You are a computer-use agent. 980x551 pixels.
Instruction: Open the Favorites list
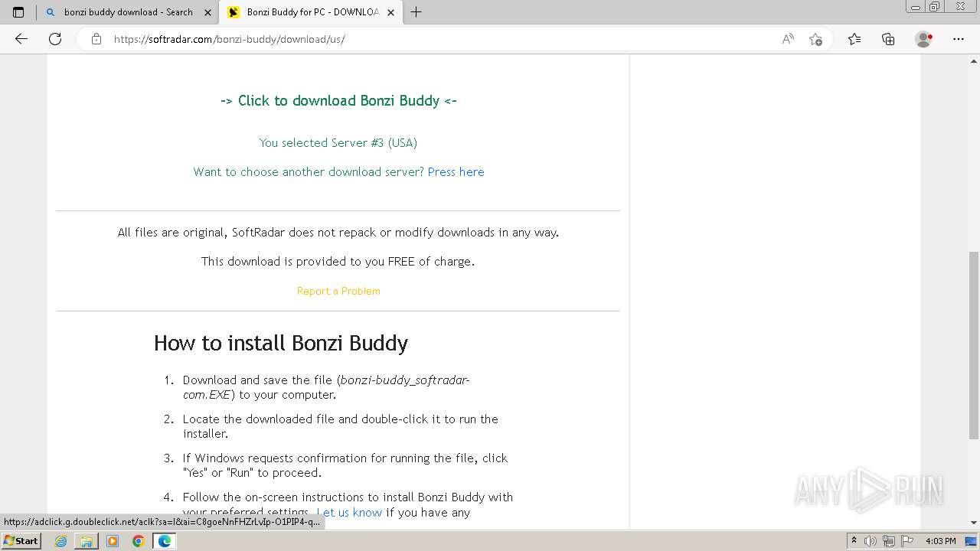854,39
